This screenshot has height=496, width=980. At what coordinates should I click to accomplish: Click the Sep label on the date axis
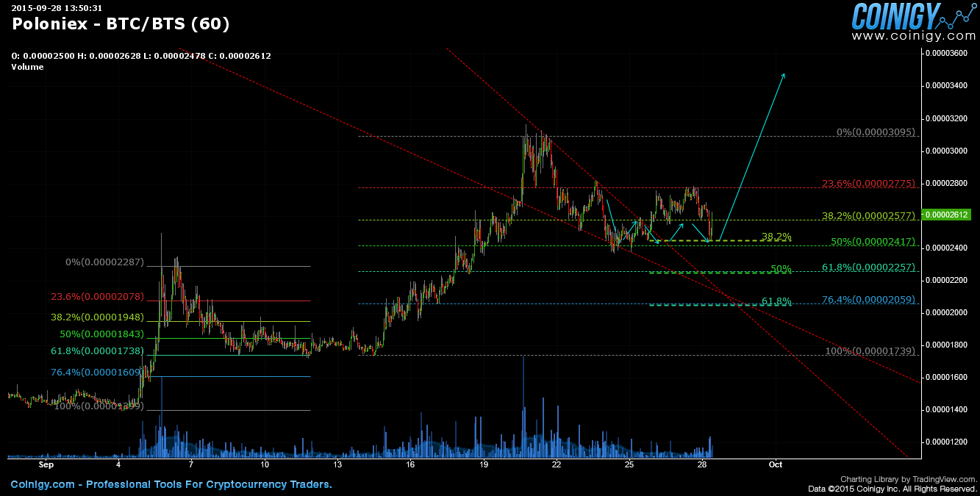46,465
